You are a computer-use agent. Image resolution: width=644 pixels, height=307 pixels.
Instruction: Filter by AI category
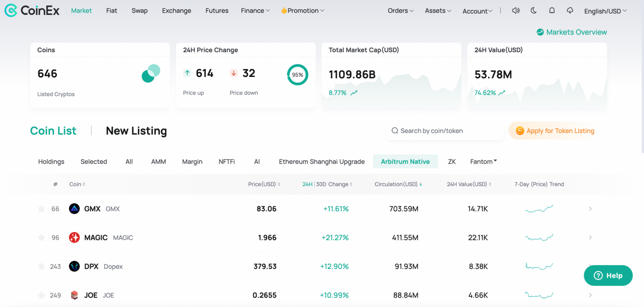(x=257, y=161)
